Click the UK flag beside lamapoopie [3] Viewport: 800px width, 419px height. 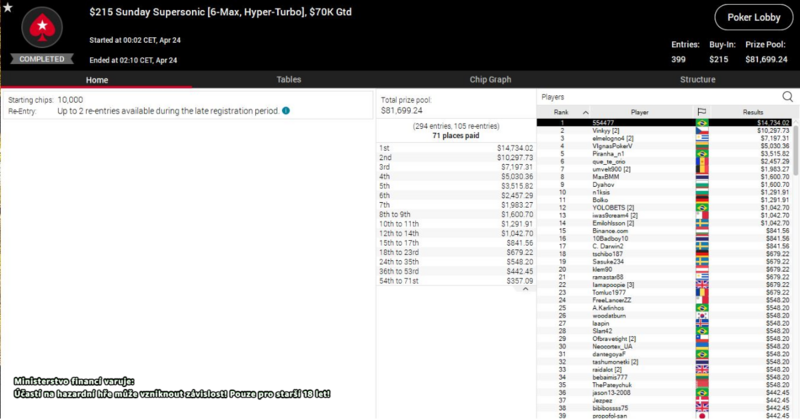click(x=702, y=285)
